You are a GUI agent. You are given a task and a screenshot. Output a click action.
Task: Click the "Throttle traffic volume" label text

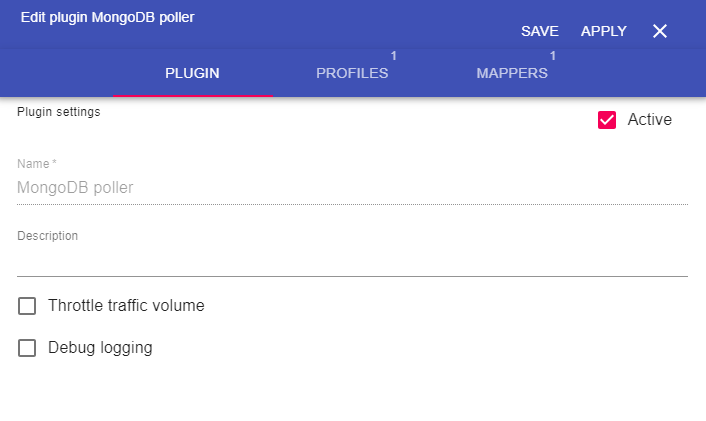coord(126,306)
